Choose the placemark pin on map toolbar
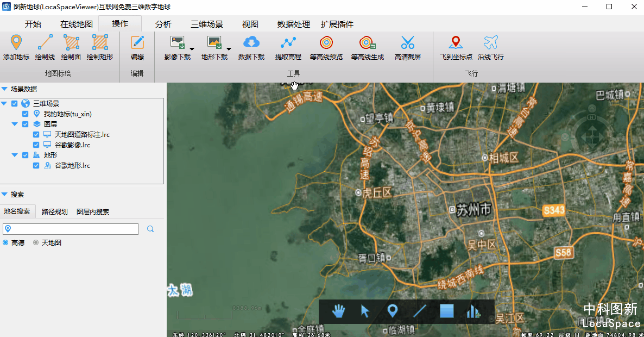644x337 pixels. (392, 311)
